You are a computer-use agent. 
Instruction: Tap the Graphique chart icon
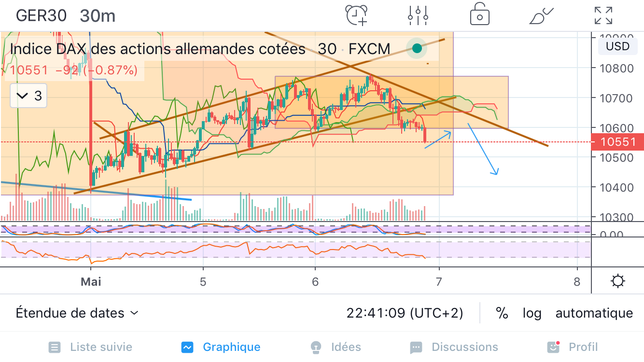[187, 347]
